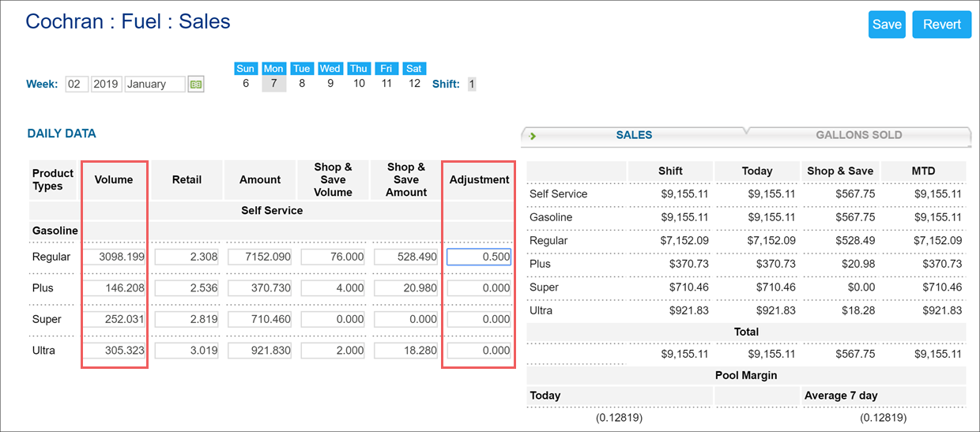The image size is (980, 432).
Task: Open the calendar picker icon beside January
Action: (x=196, y=84)
